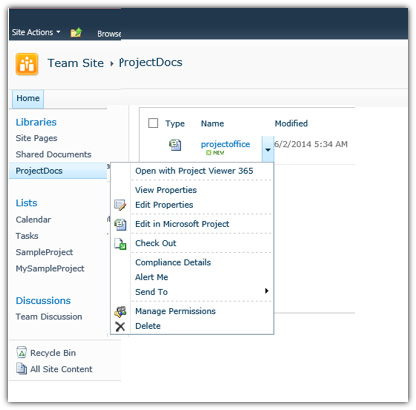416x410 pixels.
Task: Go to Shared Documents library
Action: pos(53,154)
